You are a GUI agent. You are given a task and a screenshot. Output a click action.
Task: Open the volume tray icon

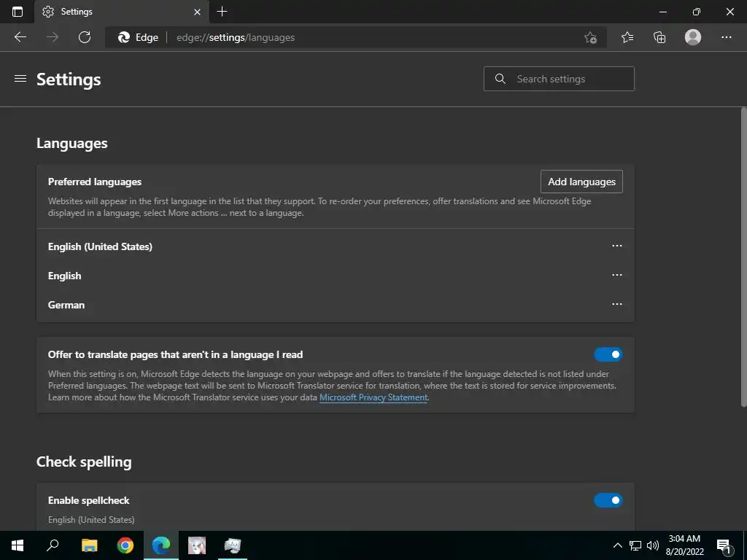653,545
